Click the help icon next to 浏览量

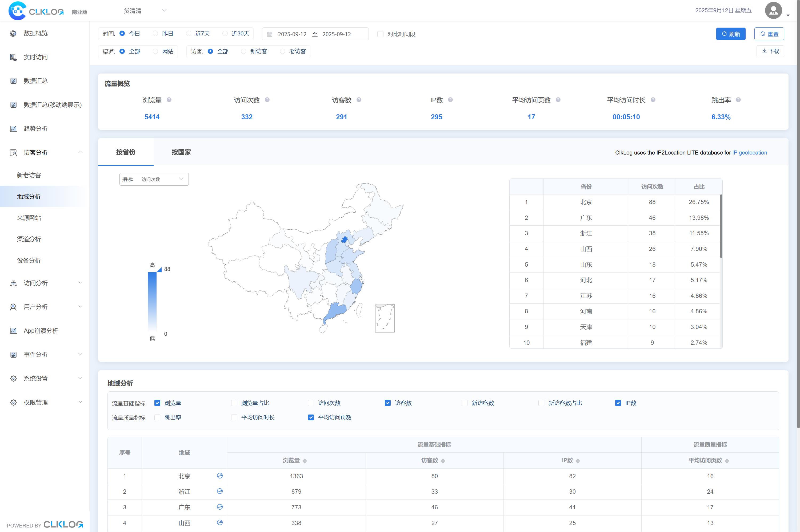[x=169, y=100]
